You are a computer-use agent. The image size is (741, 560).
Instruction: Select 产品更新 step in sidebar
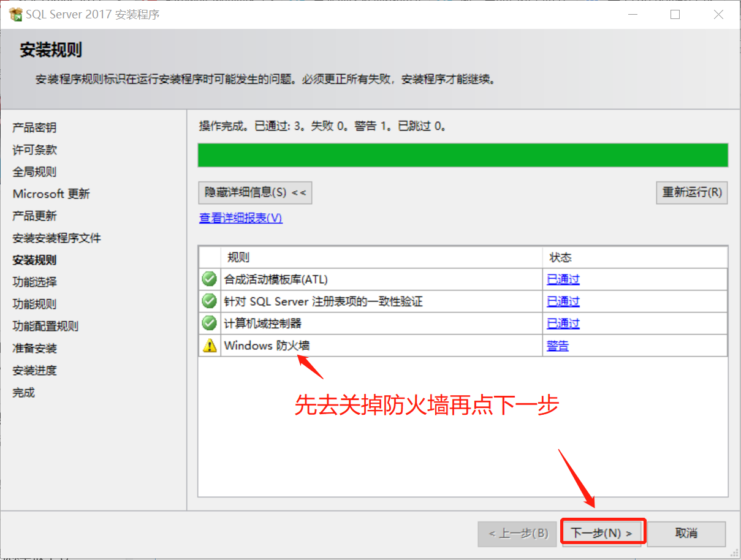click(x=34, y=216)
